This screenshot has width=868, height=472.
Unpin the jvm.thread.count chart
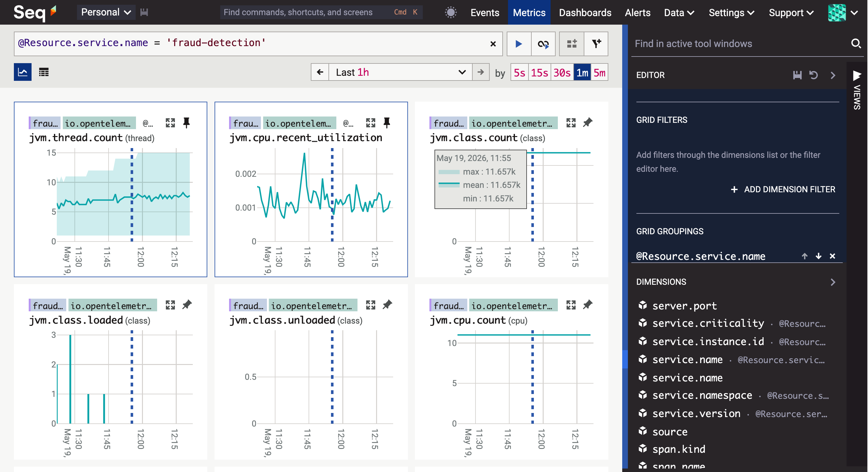[x=186, y=123]
